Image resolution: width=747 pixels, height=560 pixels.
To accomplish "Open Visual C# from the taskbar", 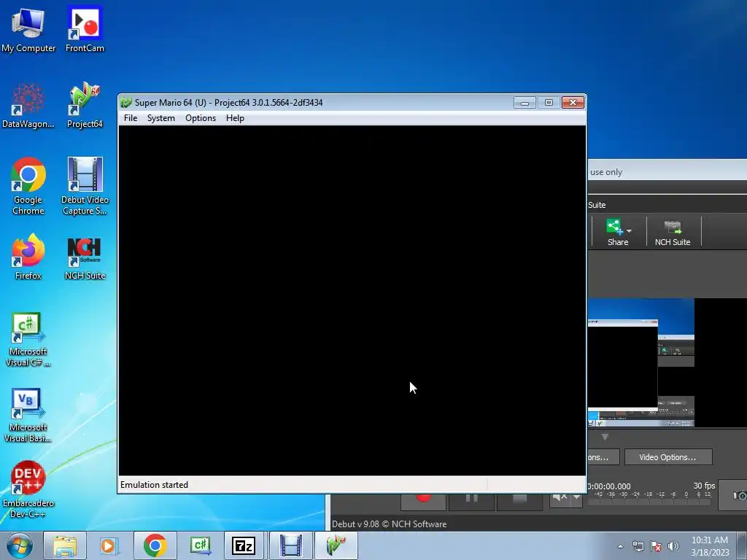I will [x=200, y=545].
